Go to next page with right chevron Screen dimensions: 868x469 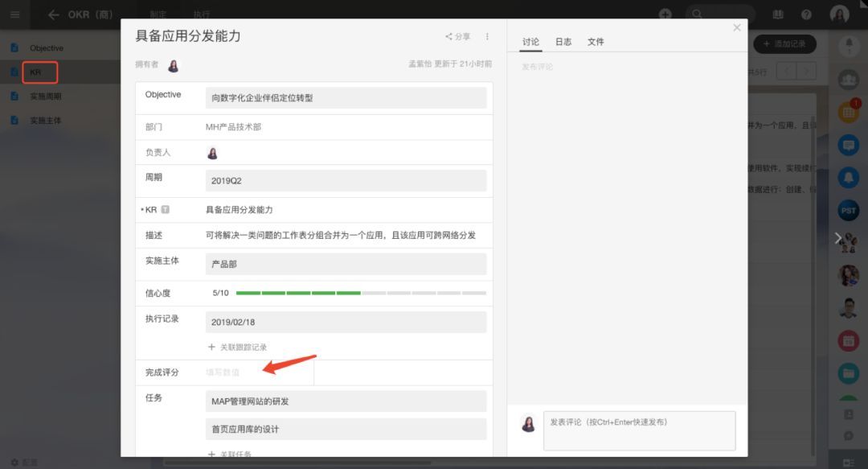(807, 72)
